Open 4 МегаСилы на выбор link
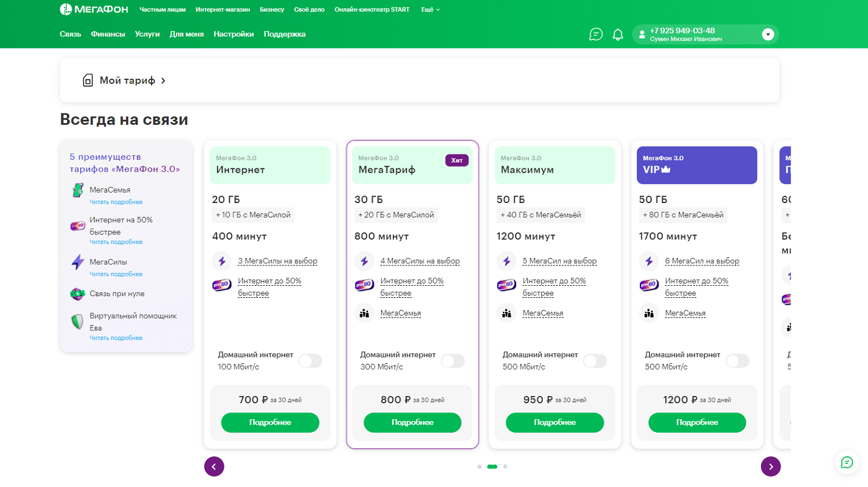 click(420, 261)
